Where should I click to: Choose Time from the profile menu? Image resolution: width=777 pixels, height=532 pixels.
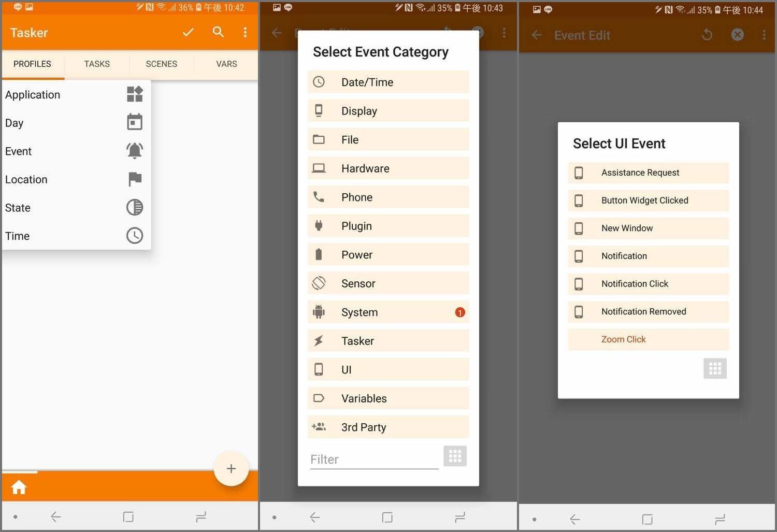[x=76, y=236]
